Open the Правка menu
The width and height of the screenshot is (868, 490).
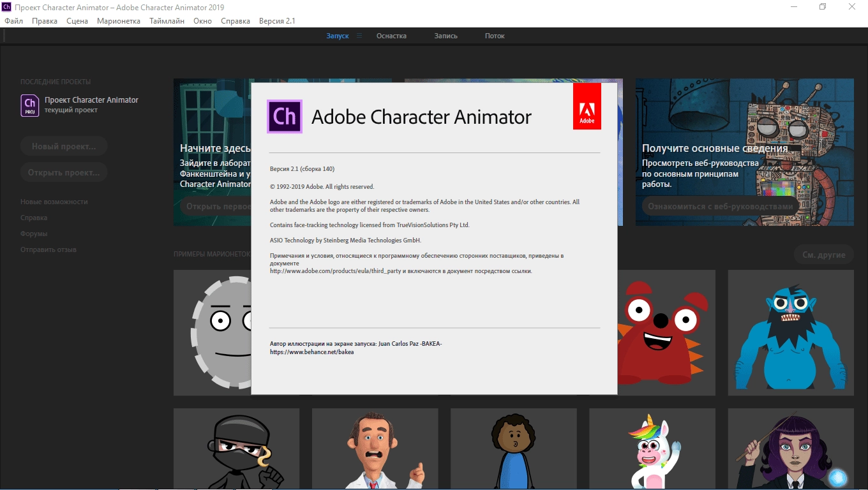45,20
